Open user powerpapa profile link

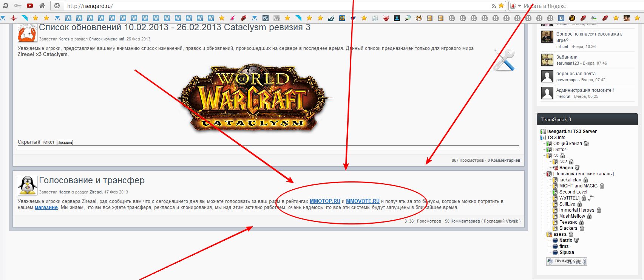pyautogui.click(x=567, y=80)
